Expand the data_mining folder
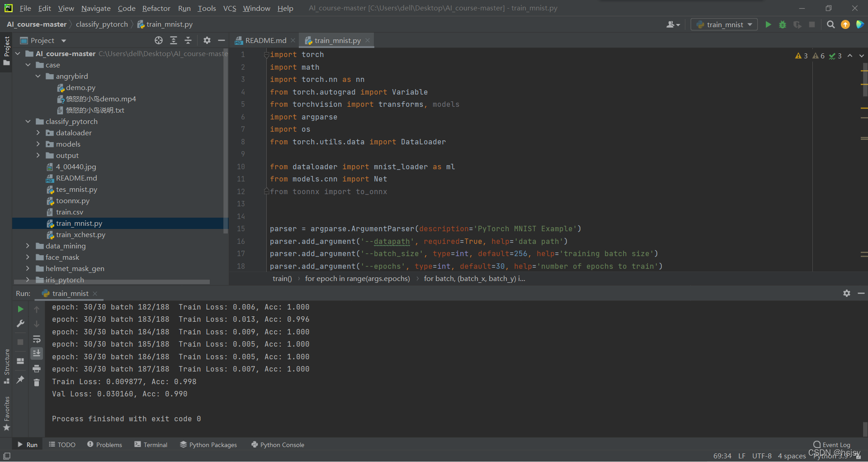This screenshot has width=868, height=462. [28, 246]
